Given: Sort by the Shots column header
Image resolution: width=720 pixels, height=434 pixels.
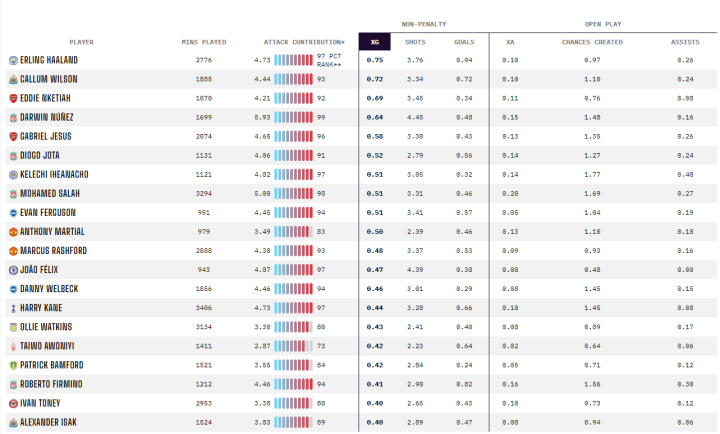Looking at the screenshot, I should click(x=414, y=42).
